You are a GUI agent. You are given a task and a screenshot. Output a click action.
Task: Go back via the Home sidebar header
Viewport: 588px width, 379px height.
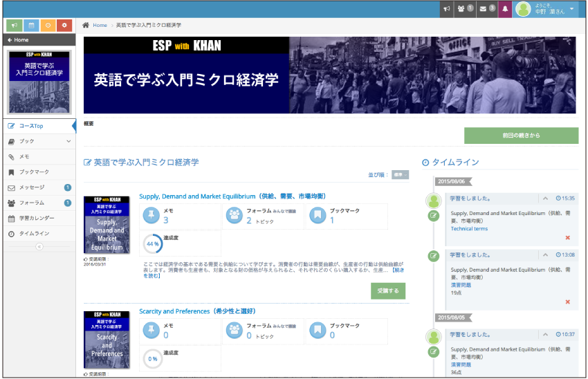[x=39, y=39]
